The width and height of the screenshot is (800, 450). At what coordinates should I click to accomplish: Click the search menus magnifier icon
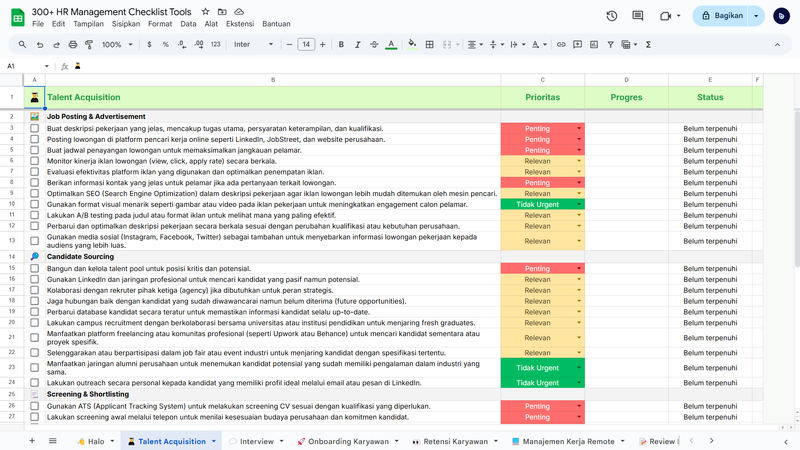[x=22, y=45]
